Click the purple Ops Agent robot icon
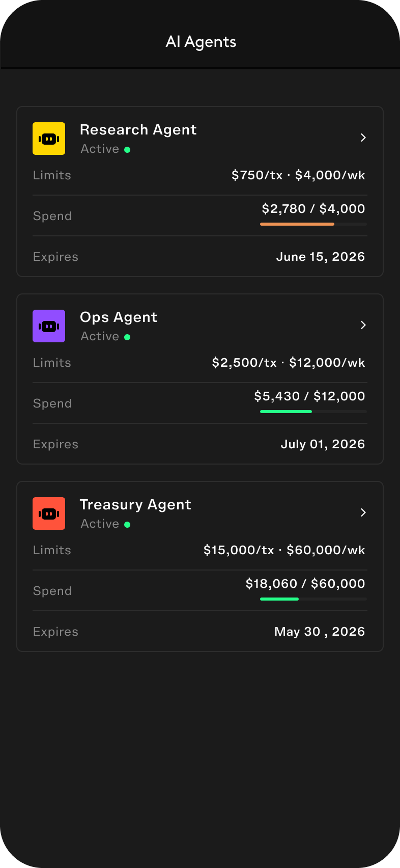The width and height of the screenshot is (400, 868). pos(49,326)
